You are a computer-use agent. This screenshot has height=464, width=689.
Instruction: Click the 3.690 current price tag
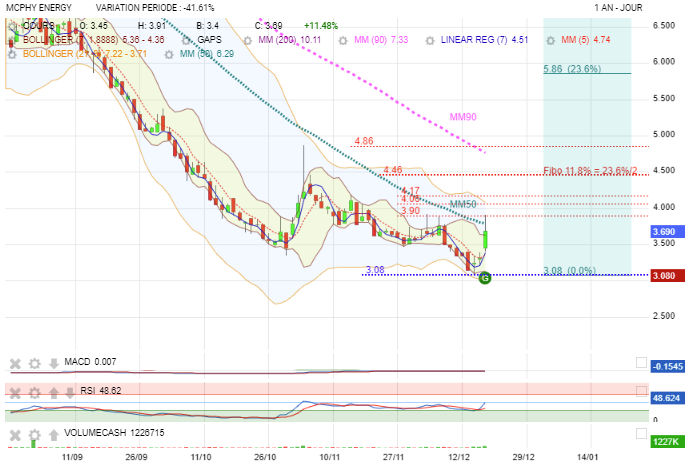coord(667,232)
